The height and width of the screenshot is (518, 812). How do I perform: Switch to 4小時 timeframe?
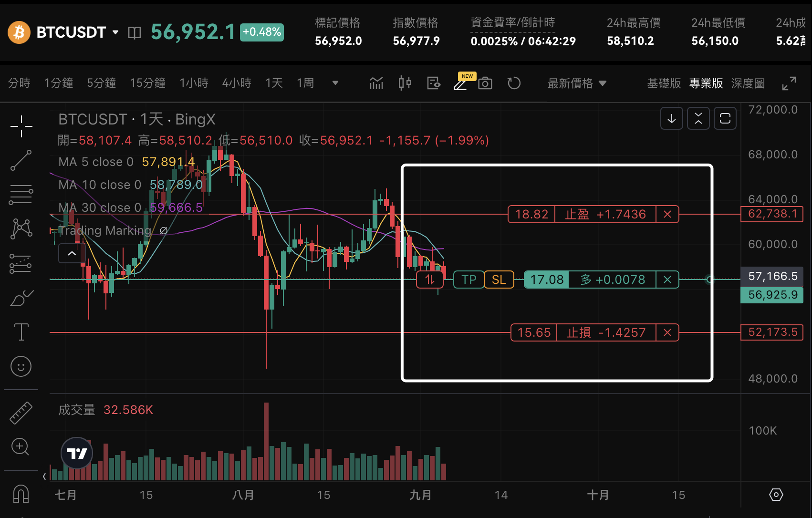237,83
